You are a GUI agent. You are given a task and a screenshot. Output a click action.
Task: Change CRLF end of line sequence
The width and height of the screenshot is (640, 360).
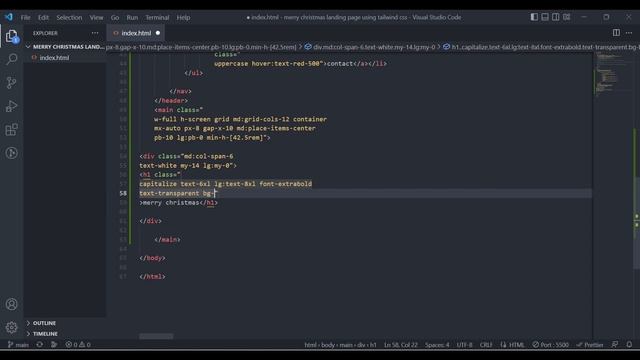tap(486, 345)
